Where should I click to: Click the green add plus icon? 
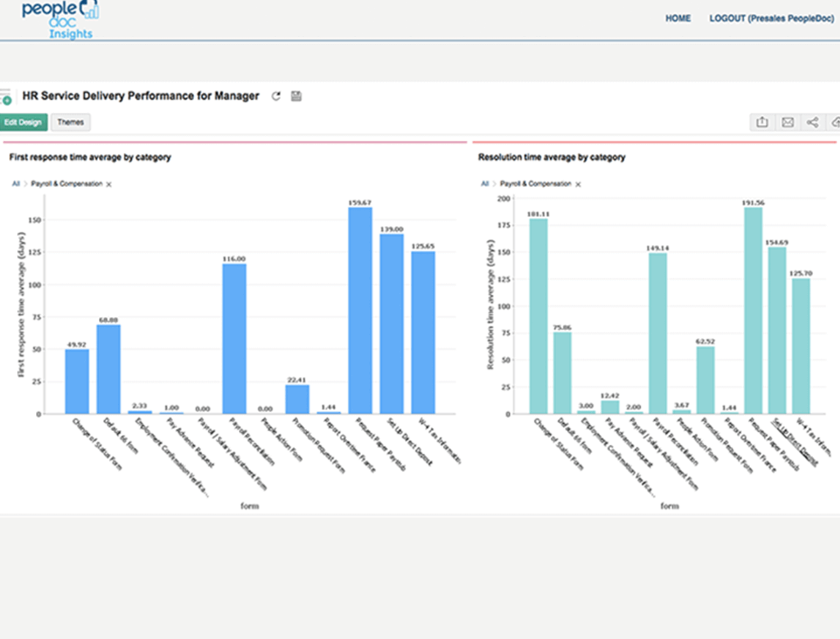point(7,100)
